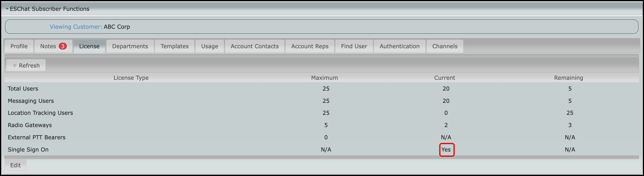
Task: Open the Account Contacts tab
Action: click(x=254, y=46)
